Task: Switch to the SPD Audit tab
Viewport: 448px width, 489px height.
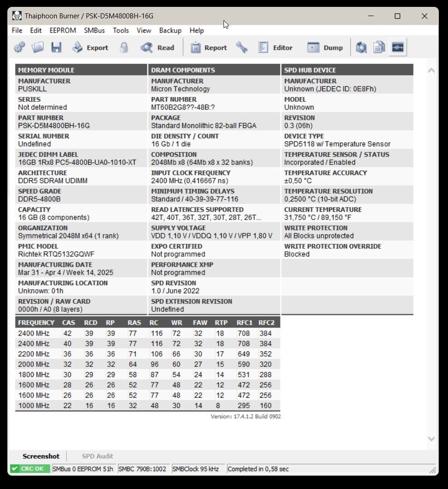Action: point(98,456)
